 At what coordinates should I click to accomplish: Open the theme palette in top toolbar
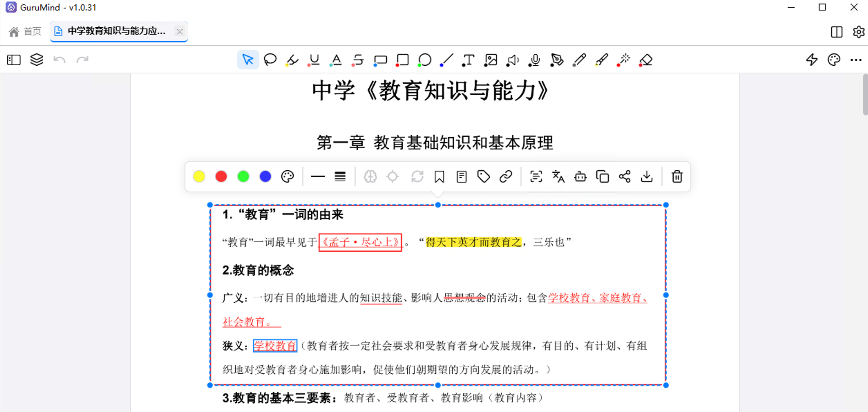pyautogui.click(x=834, y=60)
